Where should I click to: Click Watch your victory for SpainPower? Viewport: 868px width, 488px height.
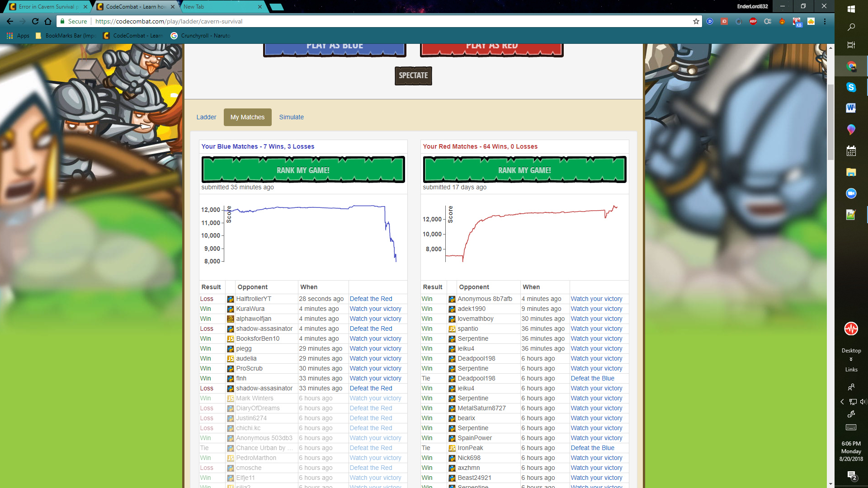[596, 438]
